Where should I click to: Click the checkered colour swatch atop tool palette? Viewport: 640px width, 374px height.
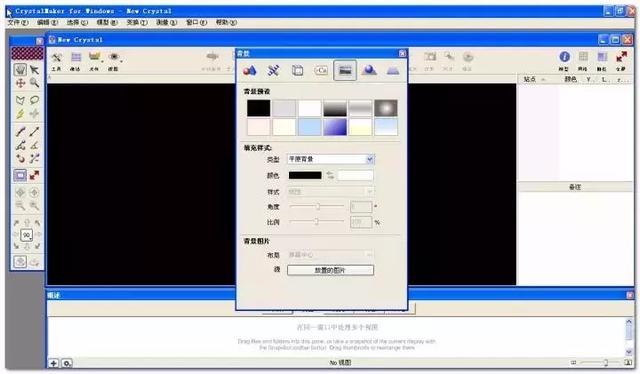(x=27, y=53)
